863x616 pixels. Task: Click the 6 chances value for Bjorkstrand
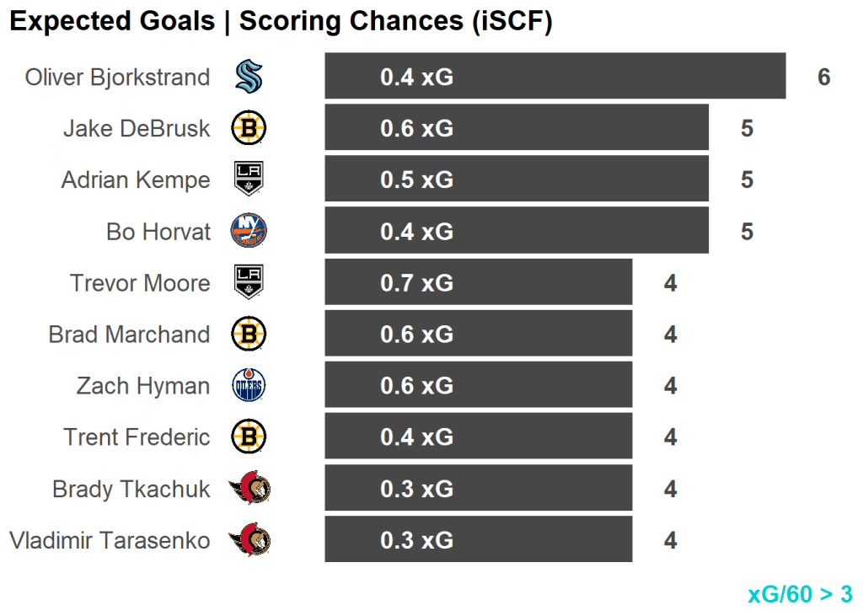(823, 78)
